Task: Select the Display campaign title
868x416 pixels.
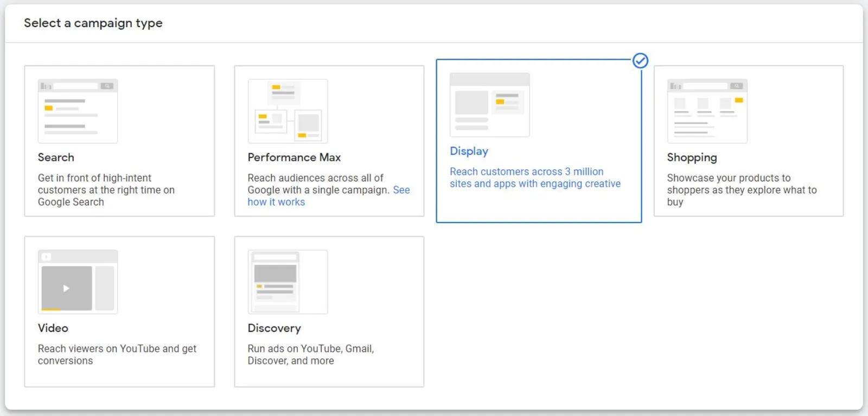Action: tap(469, 152)
